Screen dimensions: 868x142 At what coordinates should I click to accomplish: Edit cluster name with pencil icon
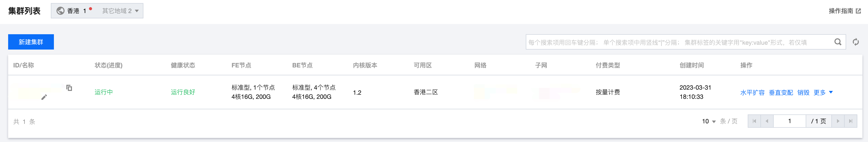(44, 97)
